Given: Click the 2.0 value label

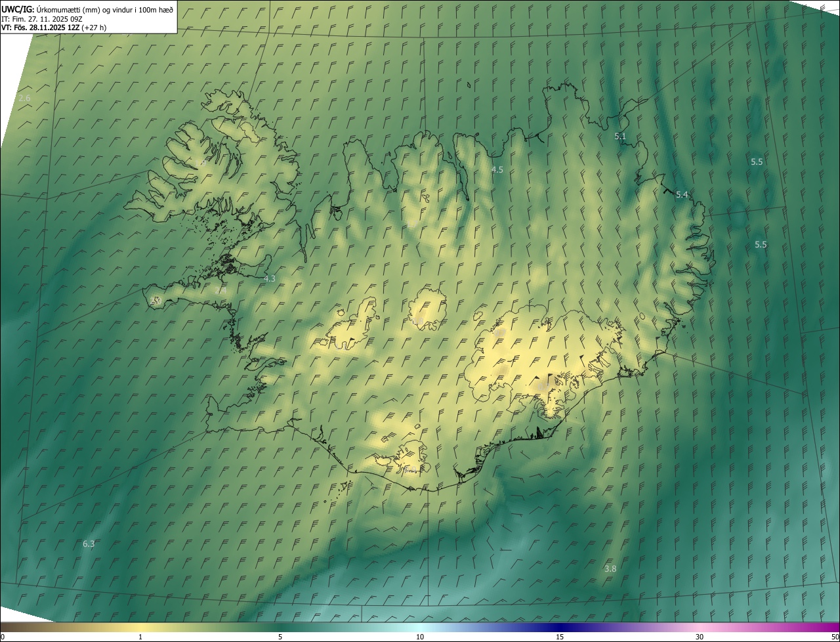Looking at the screenshot, I should tap(156, 300).
